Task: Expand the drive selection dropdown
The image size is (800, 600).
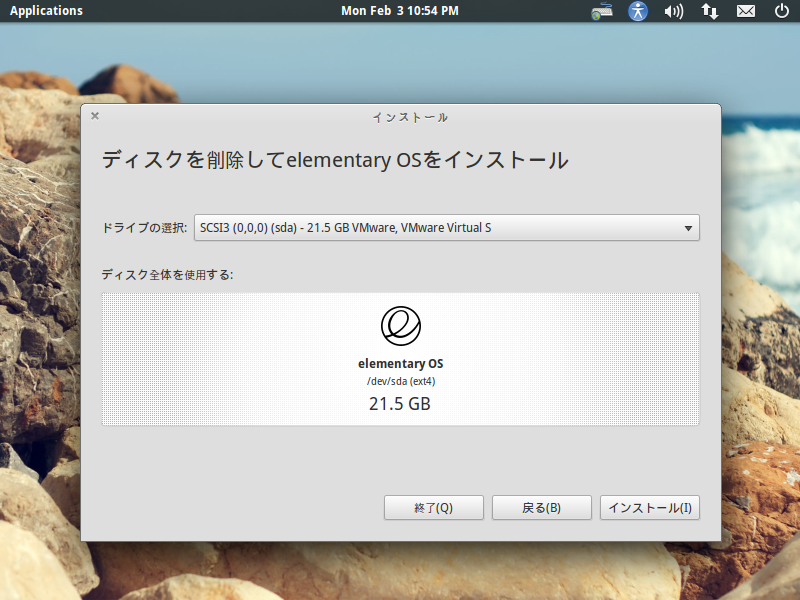Action: point(446,228)
